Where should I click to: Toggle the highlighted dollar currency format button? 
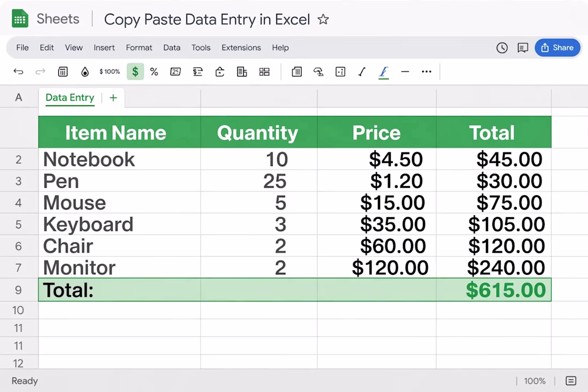pos(135,71)
